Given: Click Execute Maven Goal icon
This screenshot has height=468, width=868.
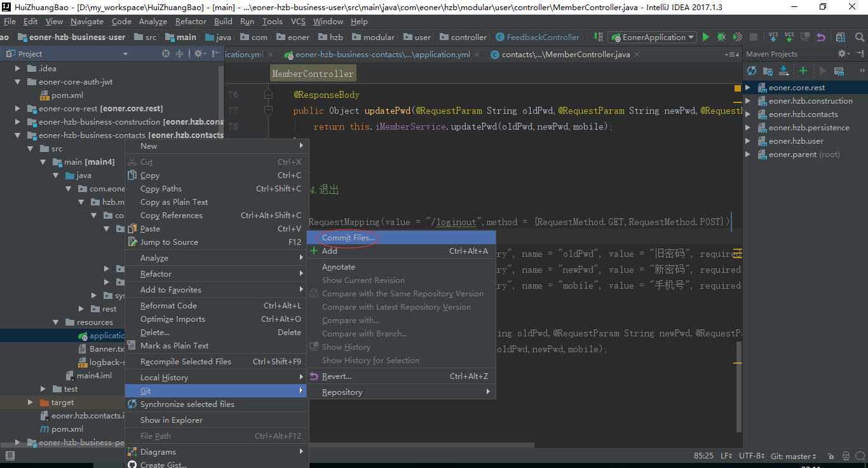Looking at the screenshot, I should click(x=839, y=71).
